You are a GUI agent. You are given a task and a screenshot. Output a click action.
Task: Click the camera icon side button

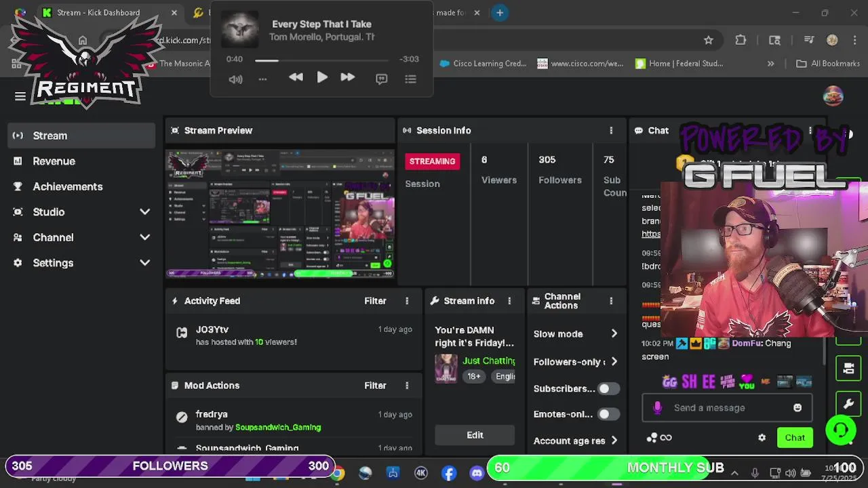click(x=848, y=369)
